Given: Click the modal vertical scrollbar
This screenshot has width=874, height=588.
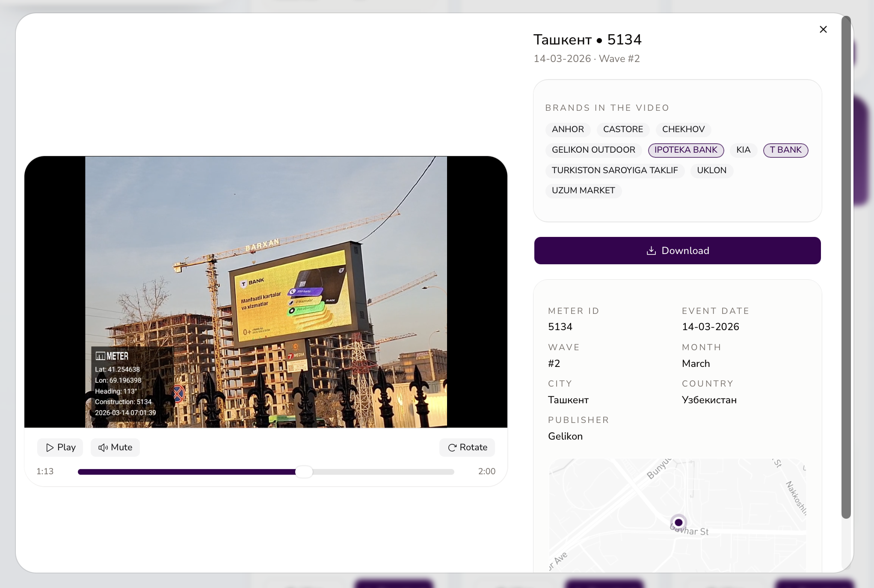Looking at the screenshot, I should pos(846,267).
